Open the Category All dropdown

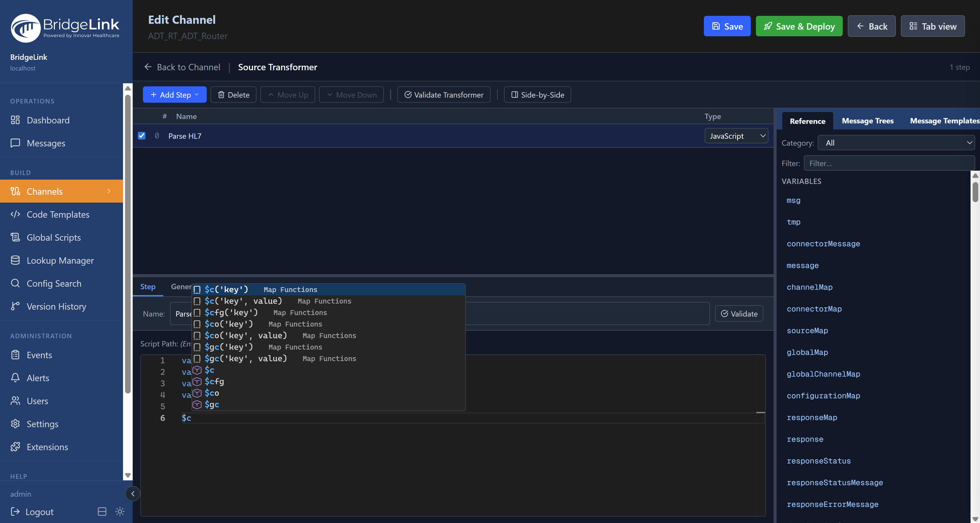pos(896,143)
